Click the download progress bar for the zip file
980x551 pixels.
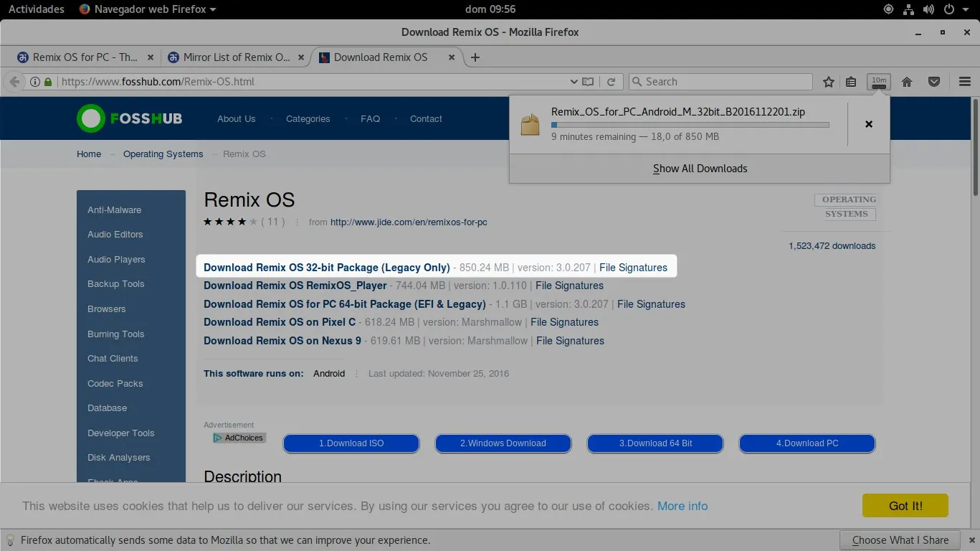click(x=690, y=124)
